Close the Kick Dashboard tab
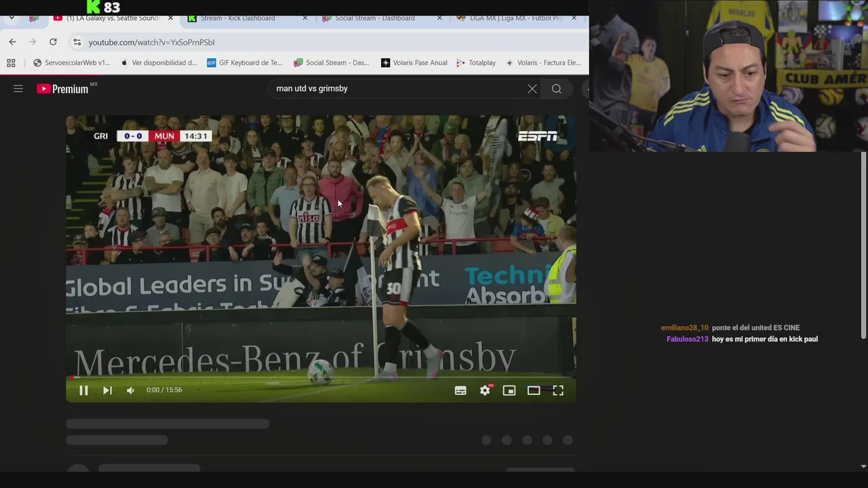 click(x=304, y=18)
